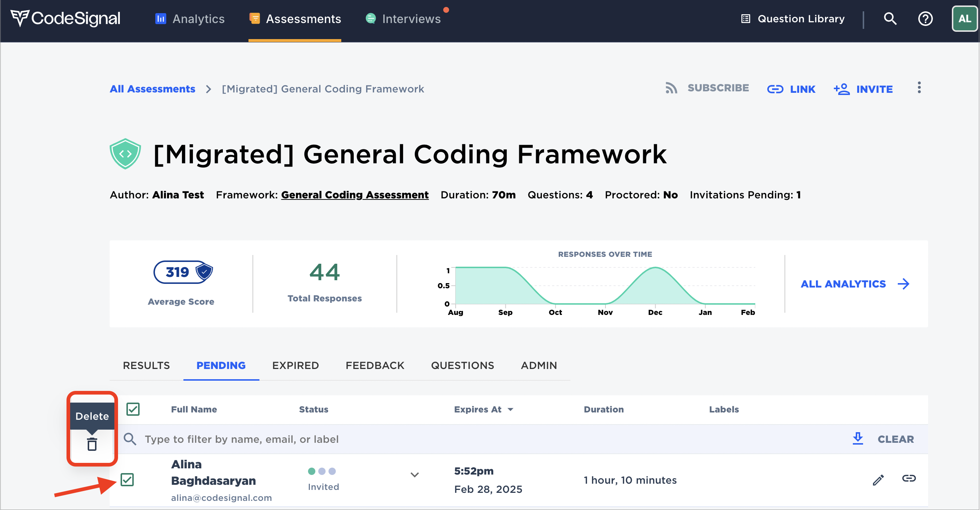Viewport: 980px width, 510px height.
Task: Go back to All Assessments
Action: tap(153, 89)
